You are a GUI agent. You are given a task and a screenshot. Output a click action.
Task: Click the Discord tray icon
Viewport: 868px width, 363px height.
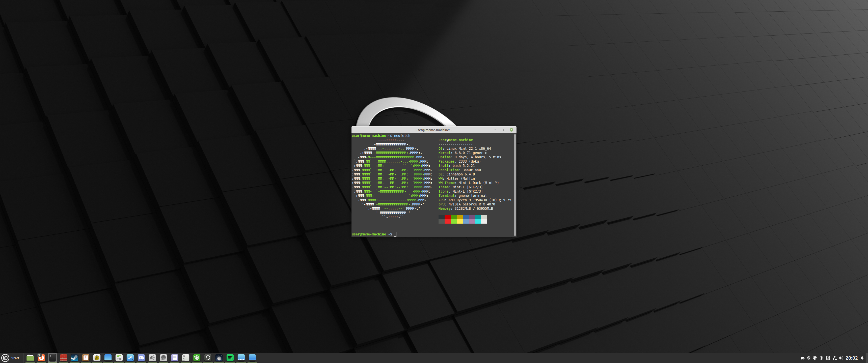click(802, 358)
